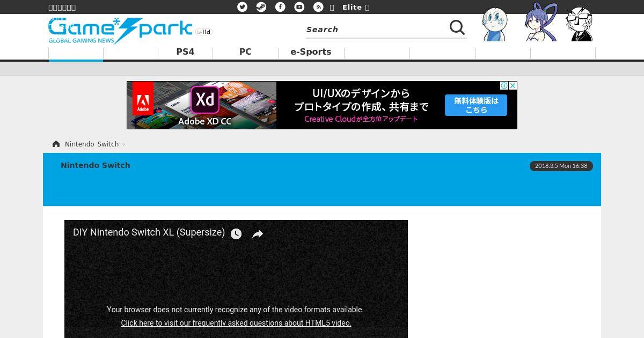
Task: Click the glasses-wearing suited mascot
Action: [579, 24]
